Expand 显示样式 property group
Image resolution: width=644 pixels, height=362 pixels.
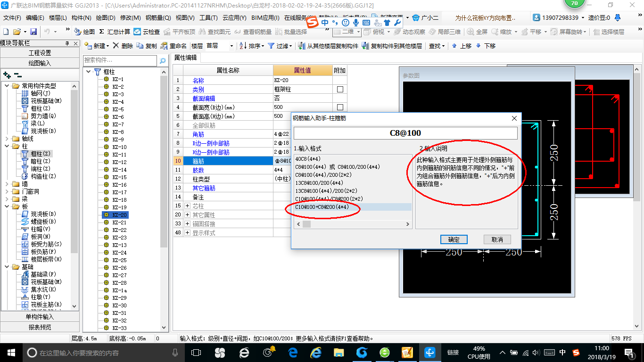pos(187,233)
